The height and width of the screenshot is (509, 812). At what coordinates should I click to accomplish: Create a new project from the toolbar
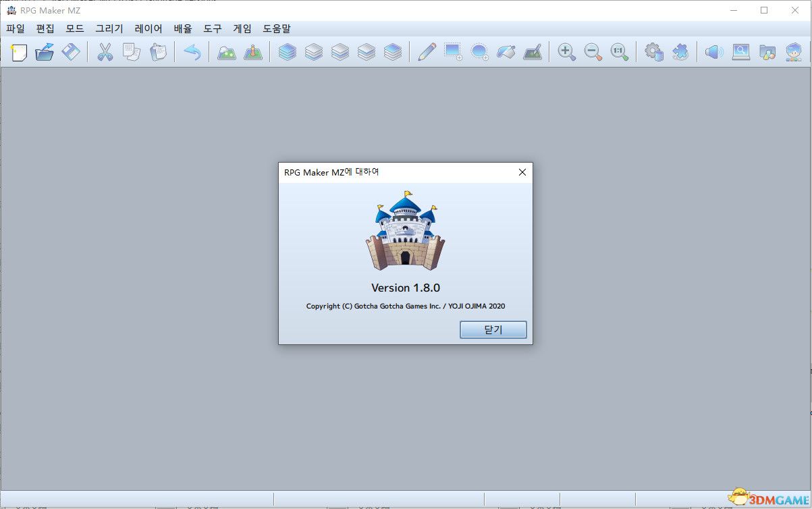18,52
